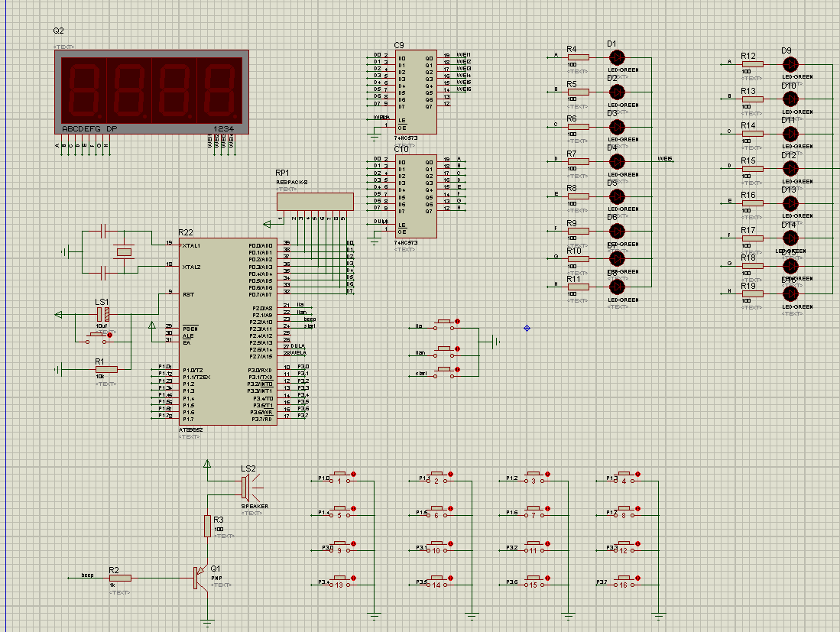This screenshot has width=840, height=632.
Task: Select the 1k resistor R2 on beep line
Action: 120,578
